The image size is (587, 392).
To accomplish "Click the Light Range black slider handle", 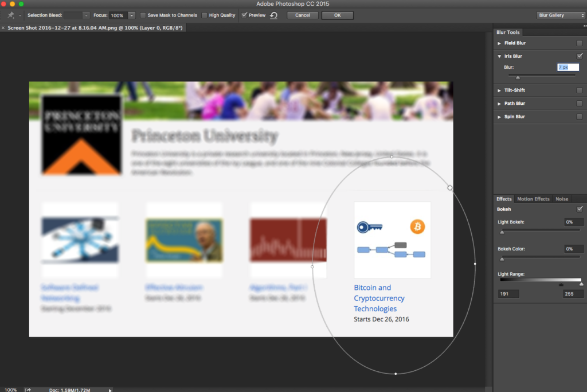I will tap(561, 285).
